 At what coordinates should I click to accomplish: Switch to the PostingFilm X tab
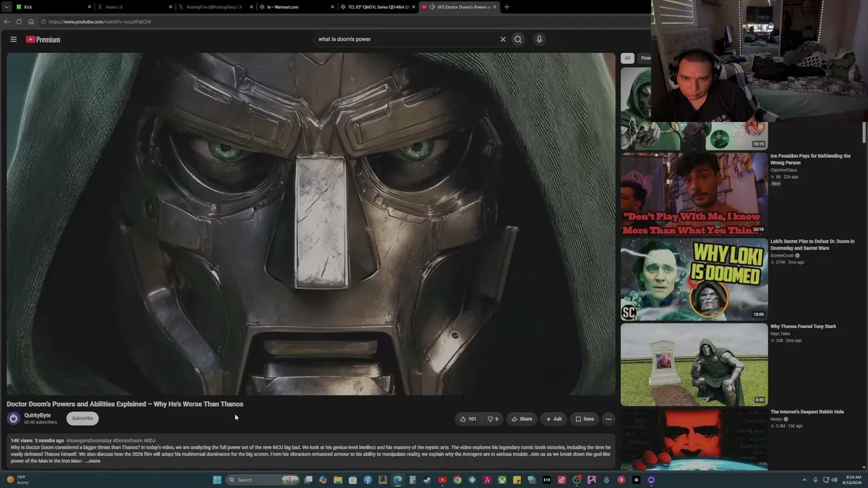215,7
